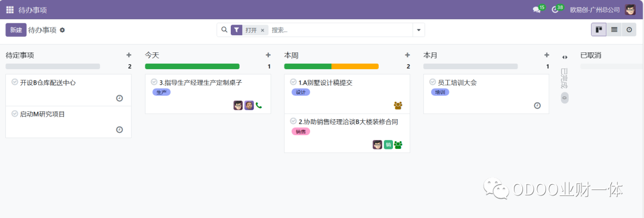Mark 2.协助销售经理洽谈B大楼装修合同 as done
The image size is (644, 218).
[293, 121]
